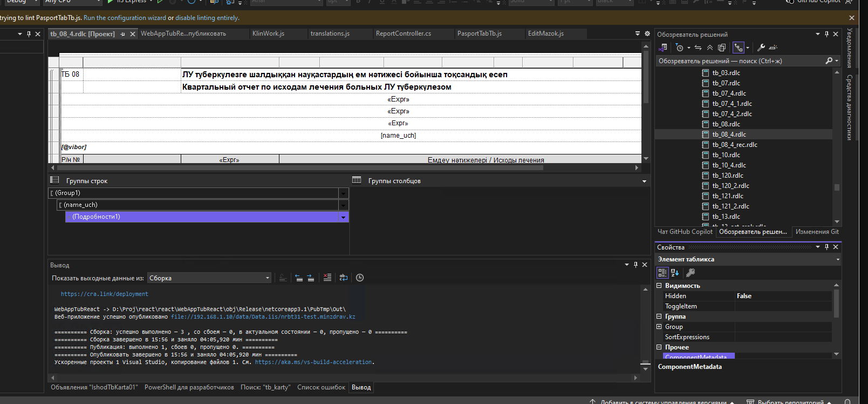Open property pages wrench icon in Properties

(691, 273)
